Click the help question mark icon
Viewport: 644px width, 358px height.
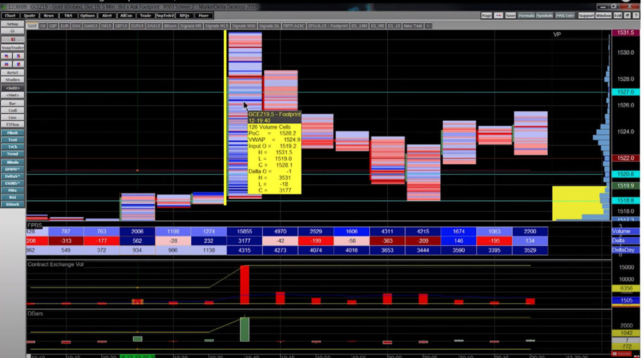636,15
